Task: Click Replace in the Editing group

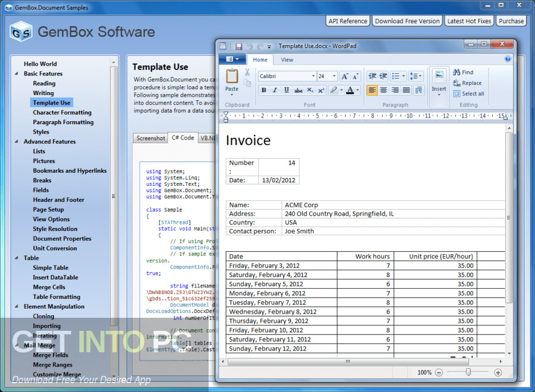Action: [x=467, y=83]
